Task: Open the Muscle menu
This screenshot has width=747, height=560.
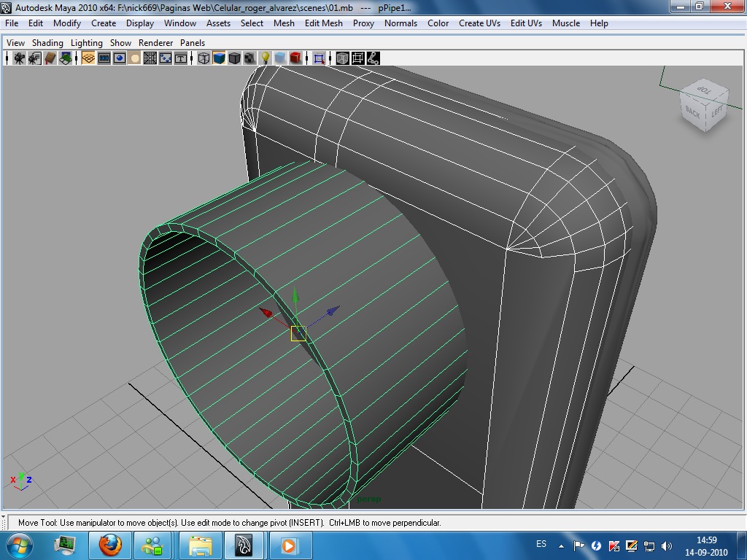Action: tap(566, 23)
